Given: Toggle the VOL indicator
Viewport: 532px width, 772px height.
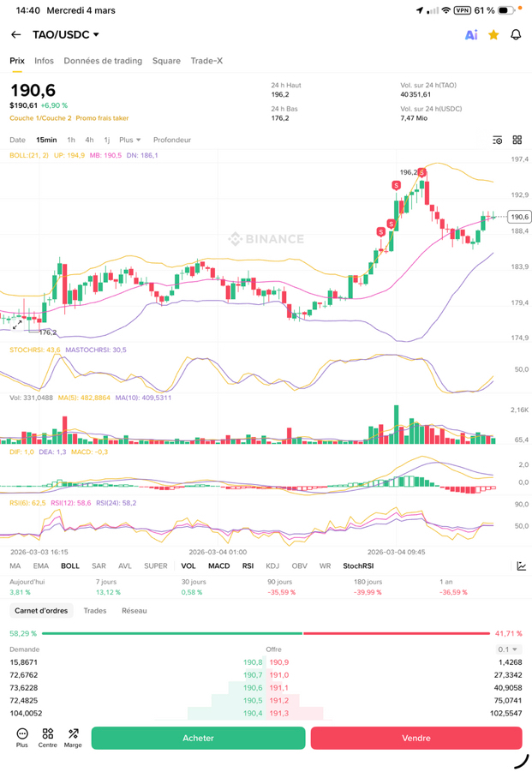Looking at the screenshot, I should click(x=188, y=566).
